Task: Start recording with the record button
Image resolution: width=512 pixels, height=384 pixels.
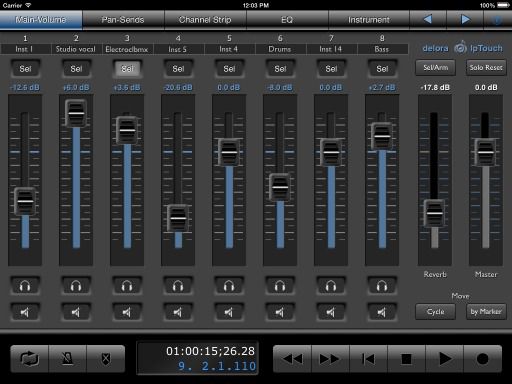Action: coord(482,359)
